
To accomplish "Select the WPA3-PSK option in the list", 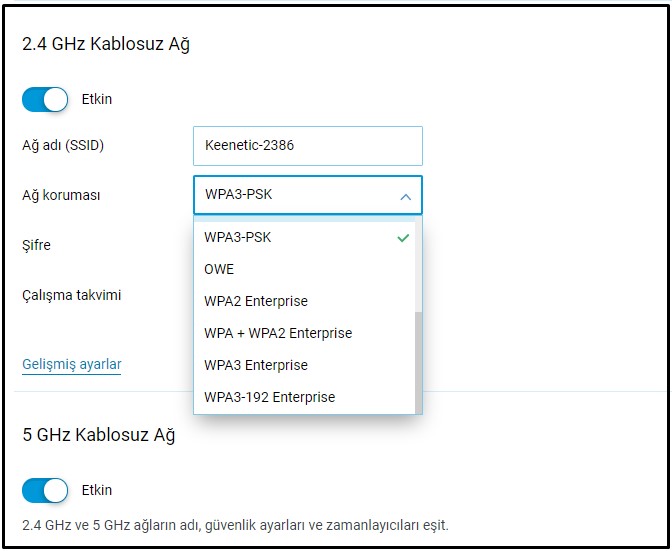I will 238,238.
